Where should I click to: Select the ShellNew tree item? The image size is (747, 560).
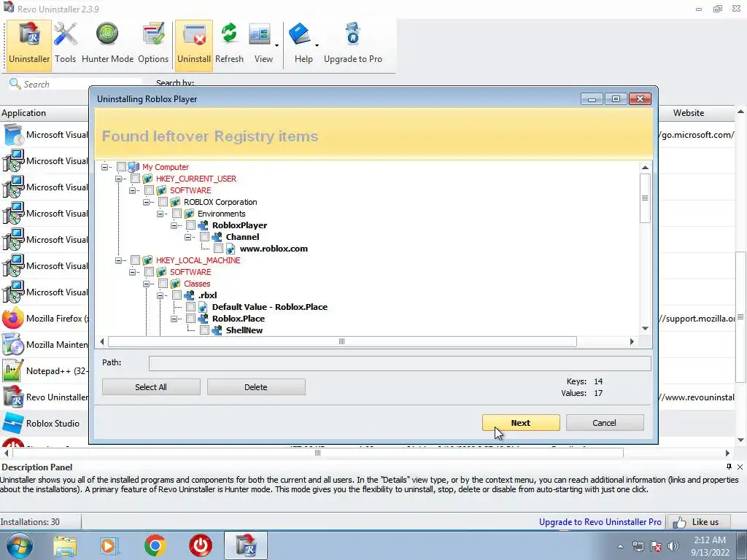coord(244,330)
